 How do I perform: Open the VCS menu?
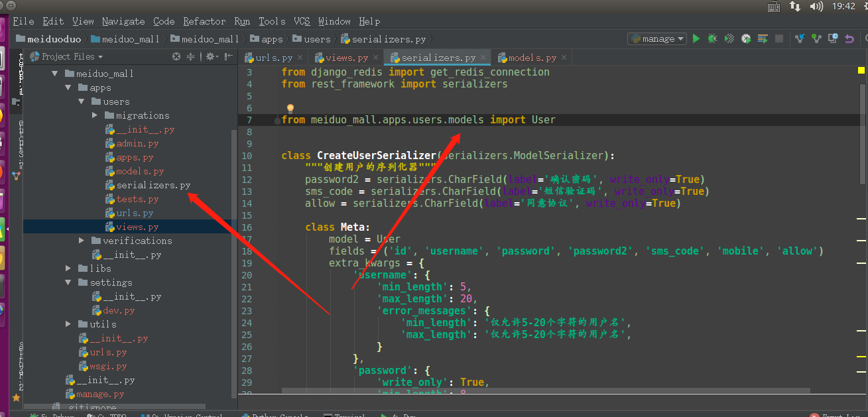pos(302,21)
